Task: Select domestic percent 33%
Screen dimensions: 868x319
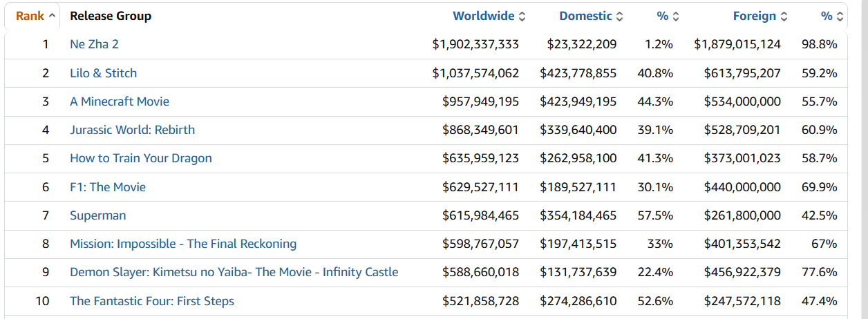Action: 660,244
